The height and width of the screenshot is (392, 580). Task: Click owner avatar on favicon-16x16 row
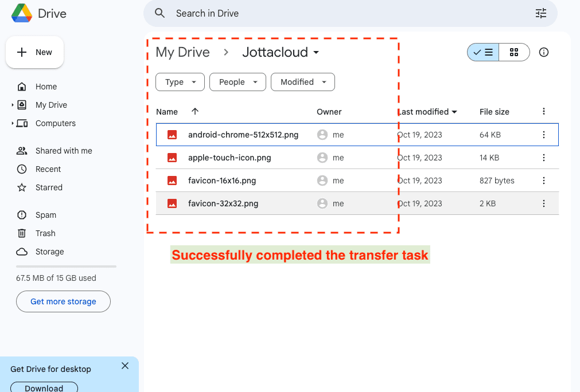pos(322,181)
